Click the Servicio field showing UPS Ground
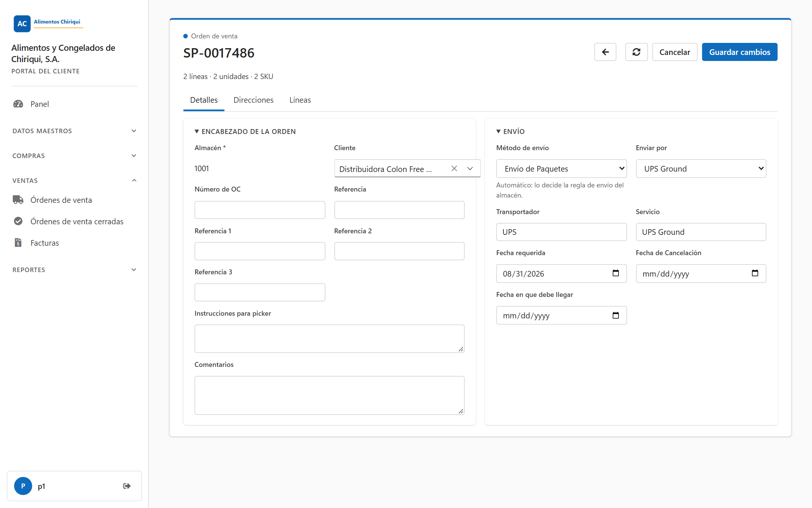The width and height of the screenshot is (812, 508). [701, 232]
